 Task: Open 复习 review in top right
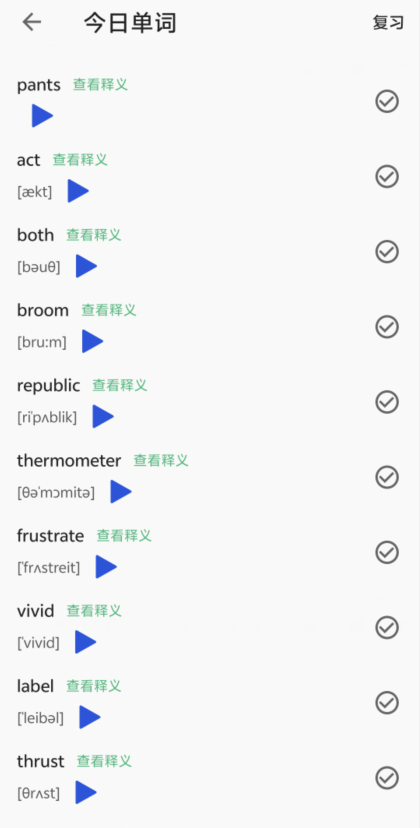(388, 23)
